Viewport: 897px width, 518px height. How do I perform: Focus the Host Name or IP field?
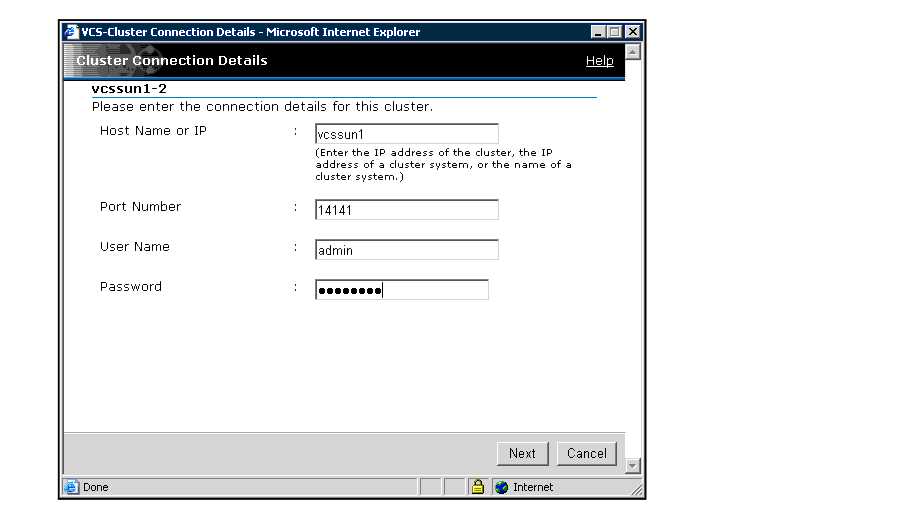coord(406,134)
